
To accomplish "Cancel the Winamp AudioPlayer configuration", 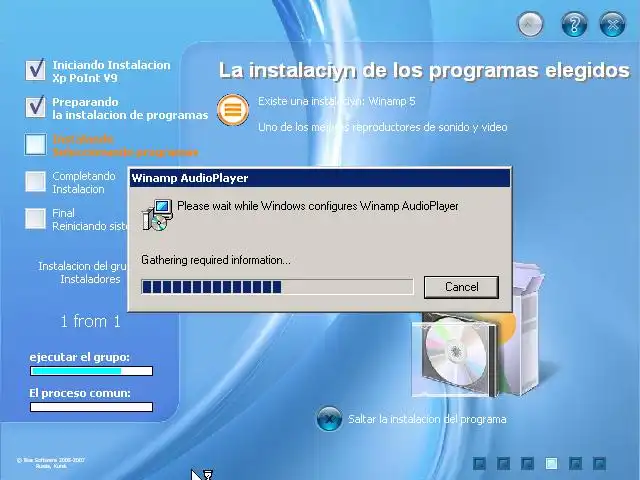I will [x=461, y=287].
